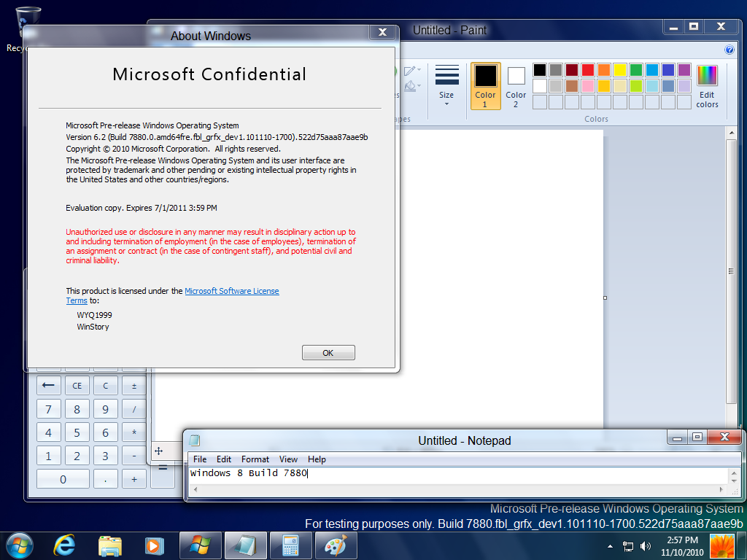
Task: Pick the red color swatch
Action: tap(588, 70)
